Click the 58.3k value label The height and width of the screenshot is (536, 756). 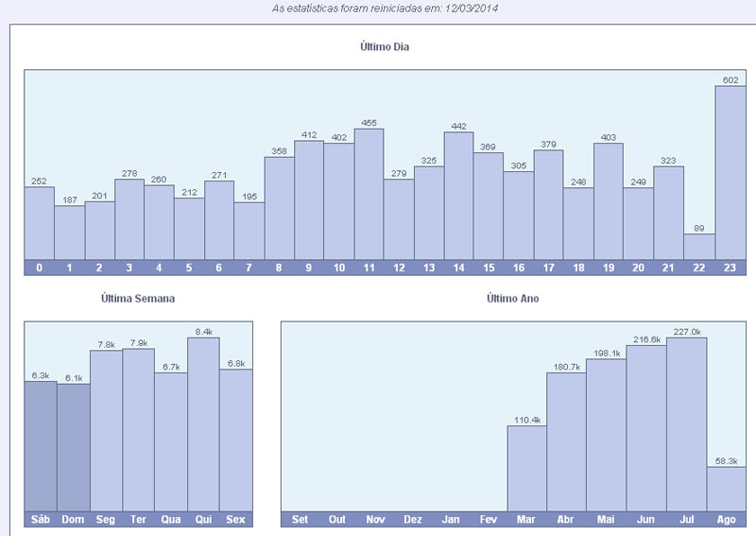pyautogui.click(x=726, y=461)
